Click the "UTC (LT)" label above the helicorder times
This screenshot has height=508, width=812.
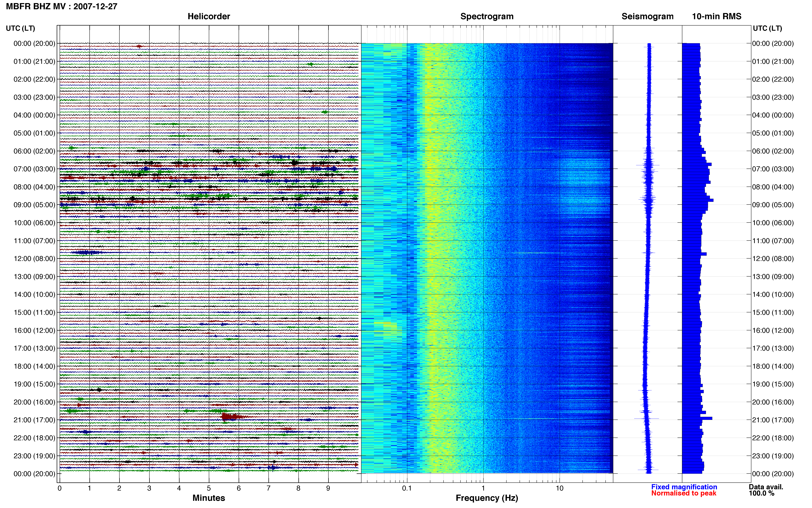[x=21, y=28]
